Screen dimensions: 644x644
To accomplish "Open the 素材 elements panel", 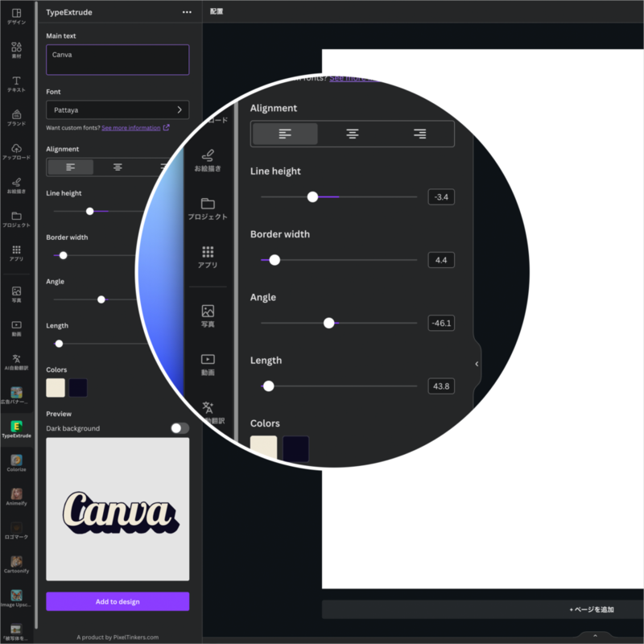I will pos(16,50).
